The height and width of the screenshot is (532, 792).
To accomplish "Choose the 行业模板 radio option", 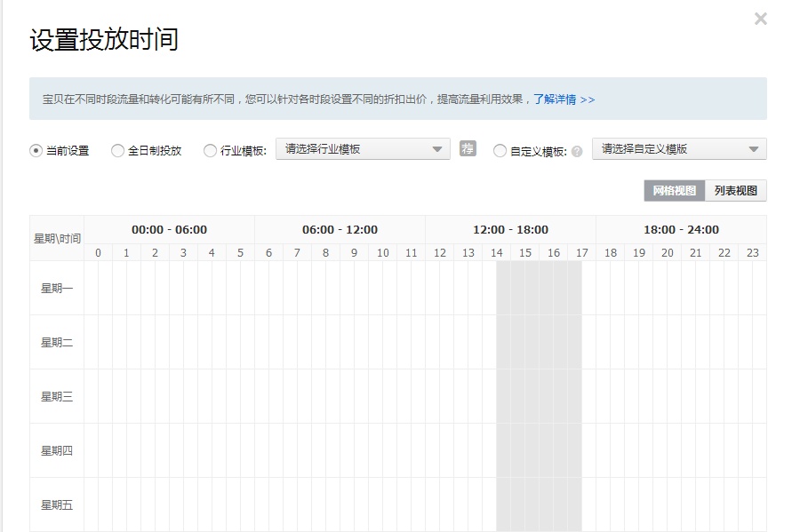I will coord(209,150).
